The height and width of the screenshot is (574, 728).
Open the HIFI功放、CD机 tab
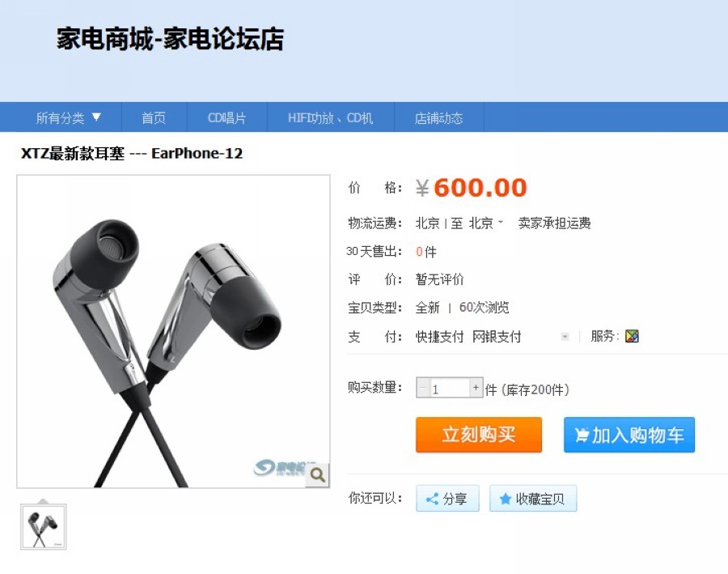[331, 117]
